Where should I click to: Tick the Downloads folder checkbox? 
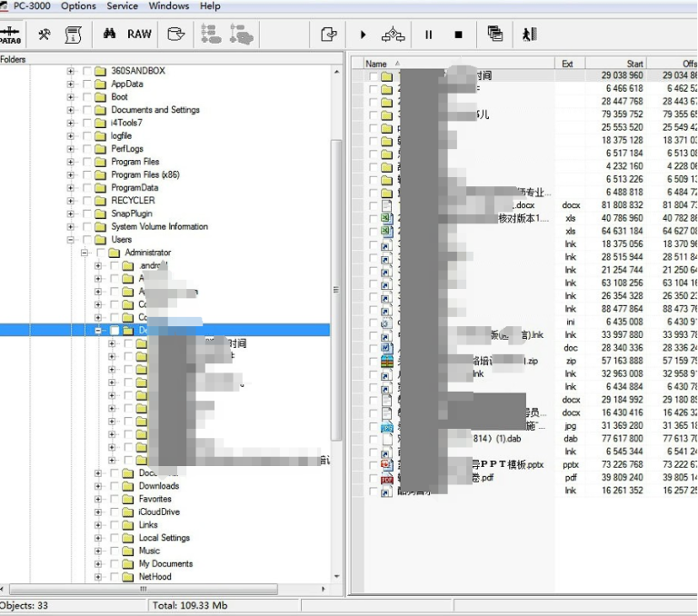point(115,486)
